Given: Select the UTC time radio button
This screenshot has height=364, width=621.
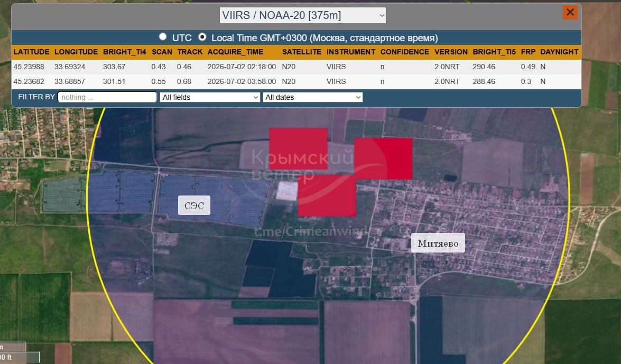Looking at the screenshot, I should click(x=162, y=37).
